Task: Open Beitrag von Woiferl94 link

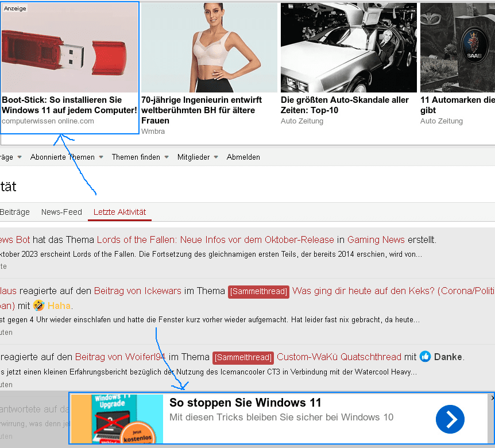Action: pos(120,357)
